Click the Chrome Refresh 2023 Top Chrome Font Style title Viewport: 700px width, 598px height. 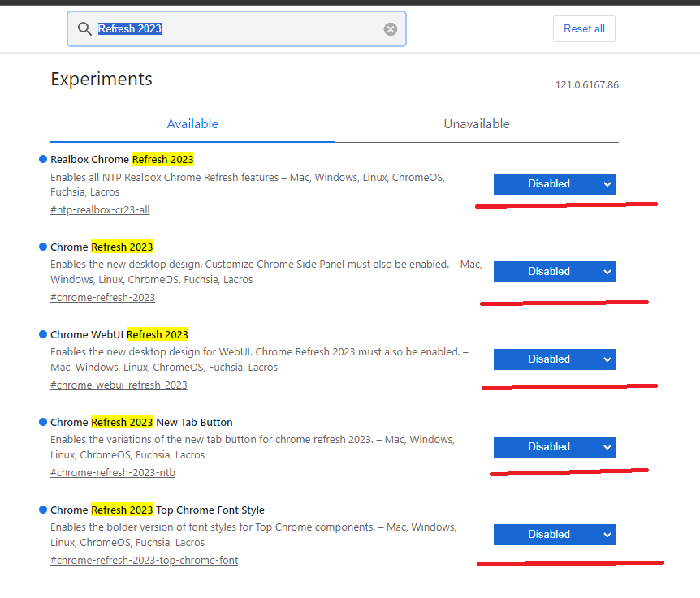tap(158, 510)
